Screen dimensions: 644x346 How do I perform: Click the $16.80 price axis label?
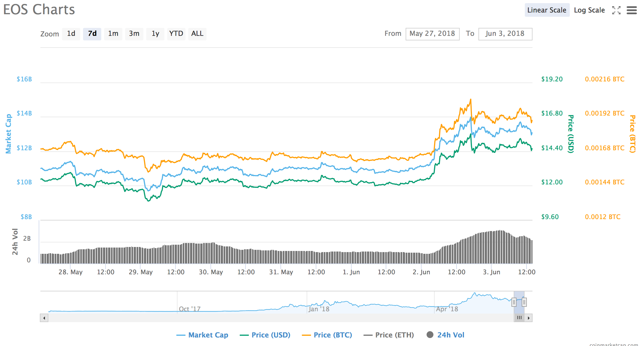click(552, 113)
